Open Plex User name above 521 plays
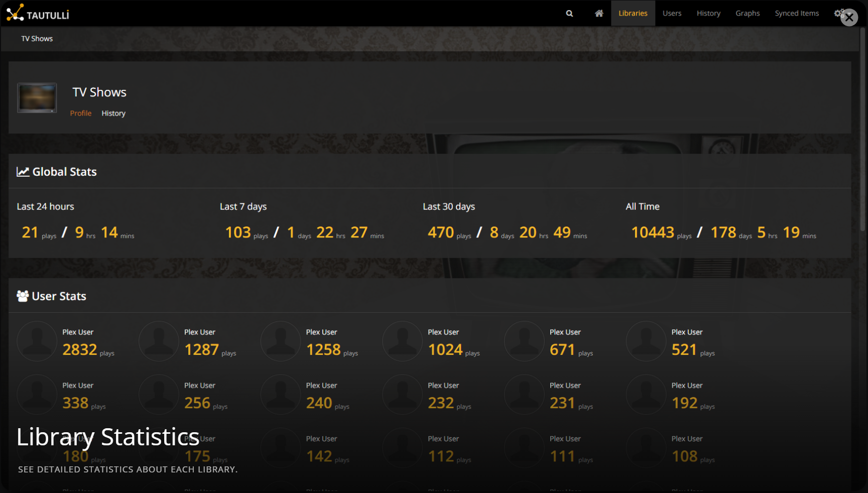The height and width of the screenshot is (493, 868). (687, 332)
